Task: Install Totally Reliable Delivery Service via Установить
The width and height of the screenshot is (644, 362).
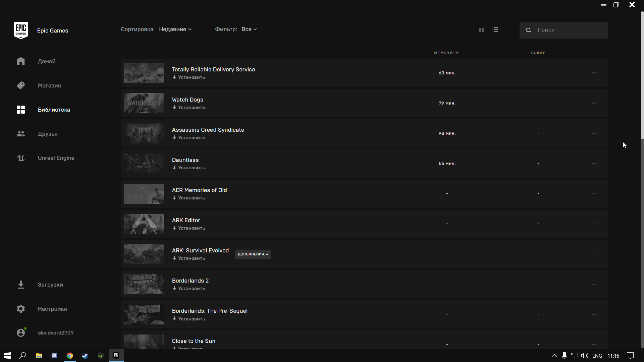Action: (x=189, y=77)
